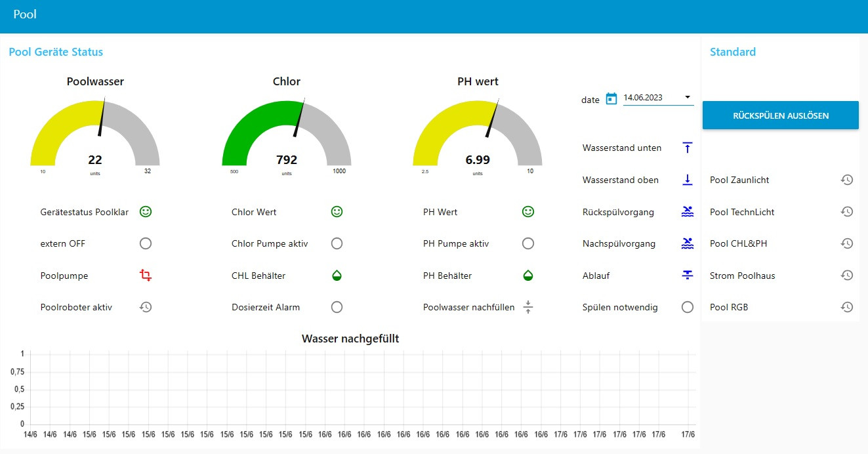Click the Poolwasser nachfüllen icon
Viewport: 868px width, 454px height.
click(x=528, y=307)
